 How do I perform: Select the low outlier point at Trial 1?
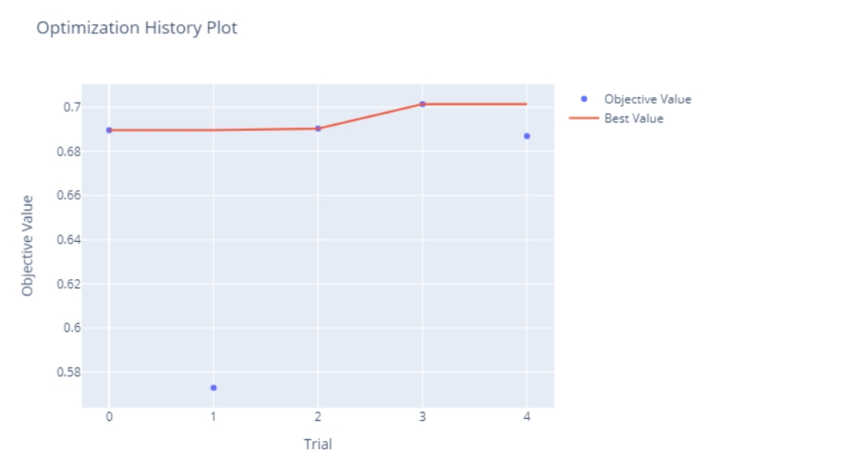214,388
